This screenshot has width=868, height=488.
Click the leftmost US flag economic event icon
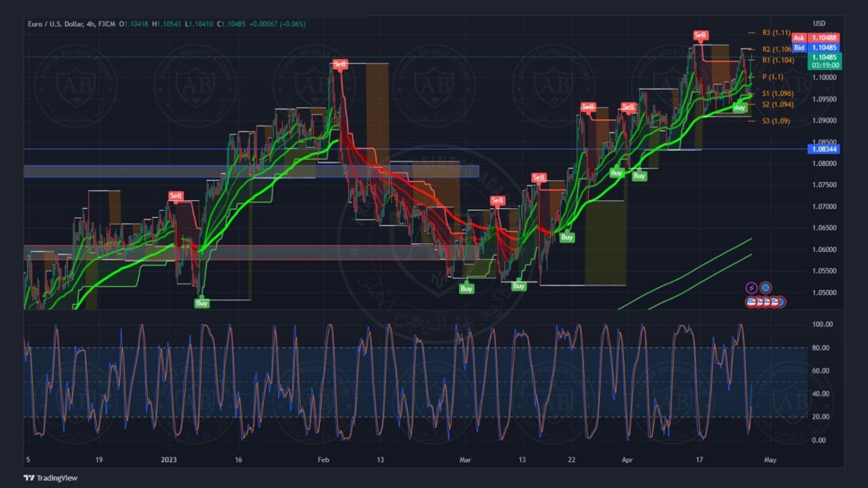(x=751, y=302)
